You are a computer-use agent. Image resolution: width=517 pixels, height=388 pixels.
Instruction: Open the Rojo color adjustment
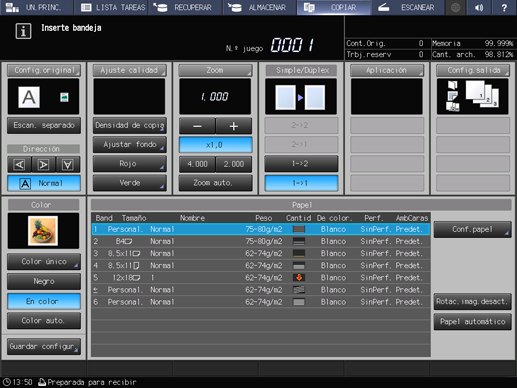[x=129, y=164]
